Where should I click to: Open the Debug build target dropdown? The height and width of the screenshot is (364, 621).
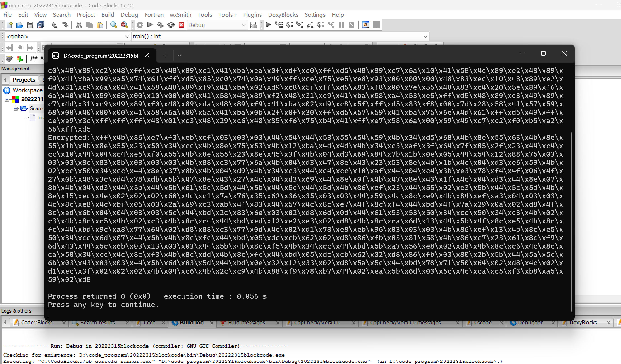coord(244,25)
